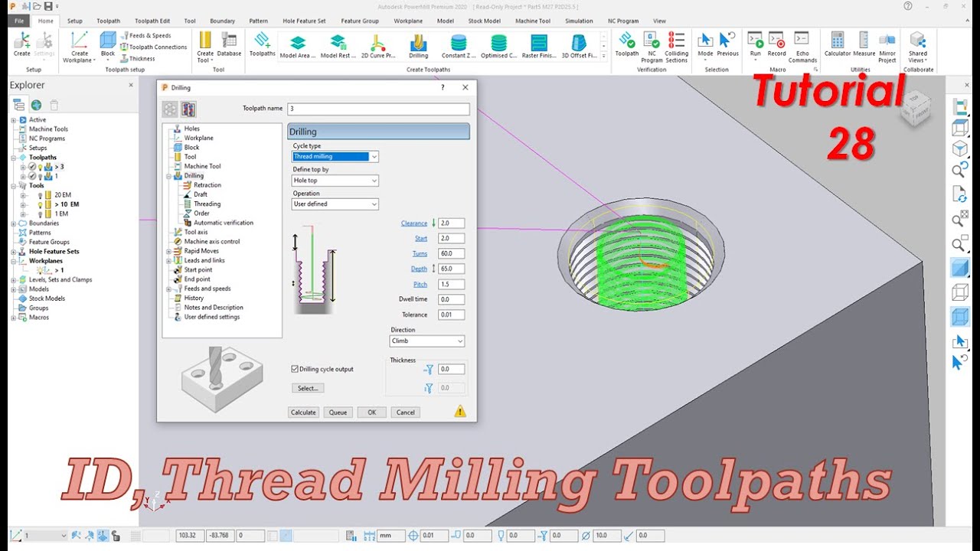Verify the NC Program
Screen dimensions: 980x551
coord(652,47)
